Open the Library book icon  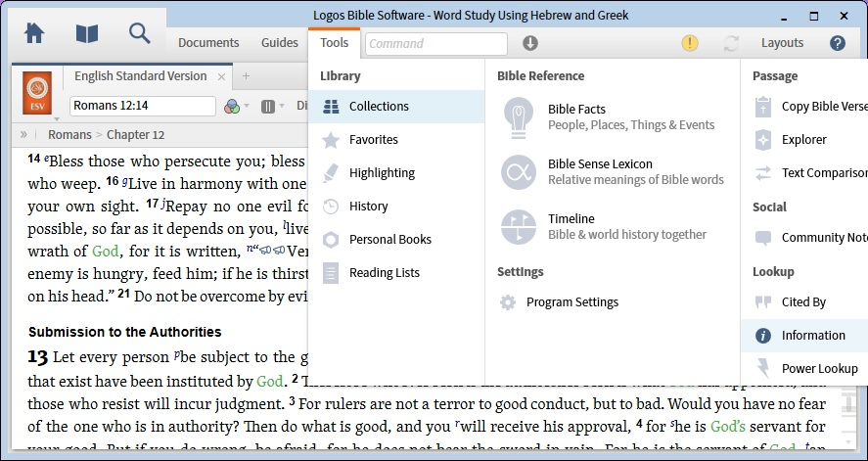[x=87, y=33]
